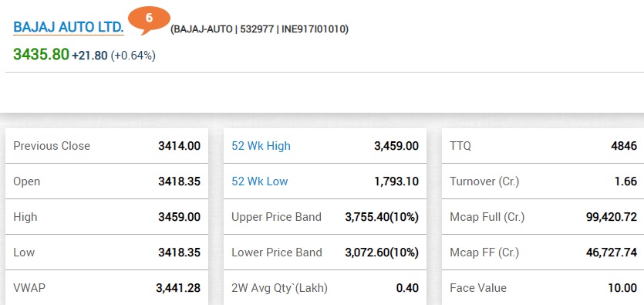644x305 pixels.
Task: Click the TTQ value 4846
Action: coord(624,146)
